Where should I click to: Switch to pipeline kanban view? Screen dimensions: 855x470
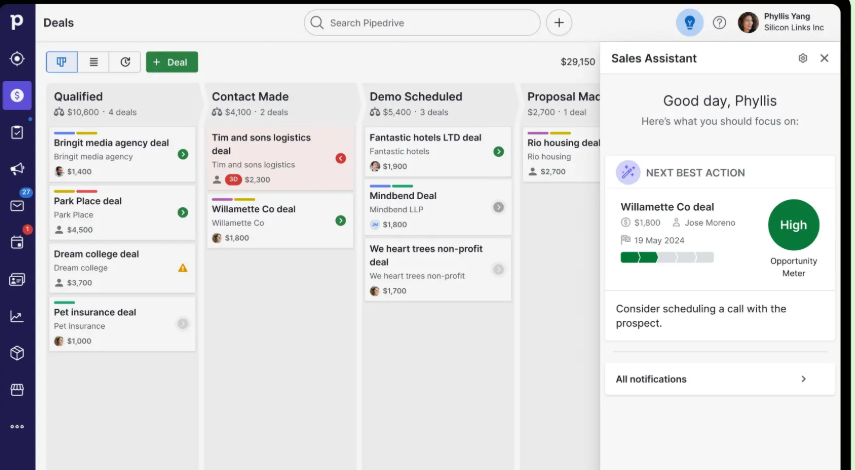click(62, 62)
